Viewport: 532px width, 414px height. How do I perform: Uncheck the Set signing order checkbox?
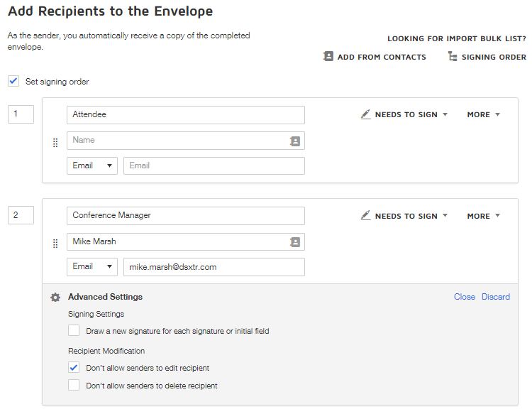point(13,81)
